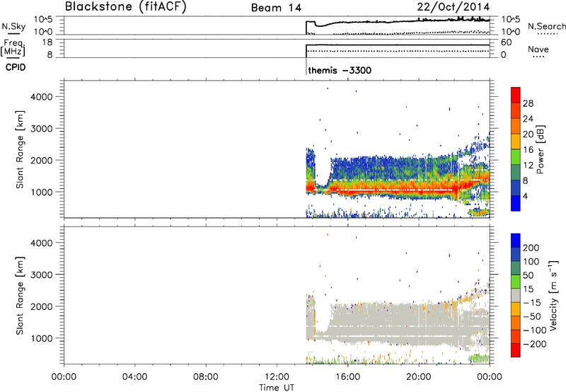Click the 'Blackstone (fitACF)' title text
Viewport: 566px width, 392px height.
[126, 6]
